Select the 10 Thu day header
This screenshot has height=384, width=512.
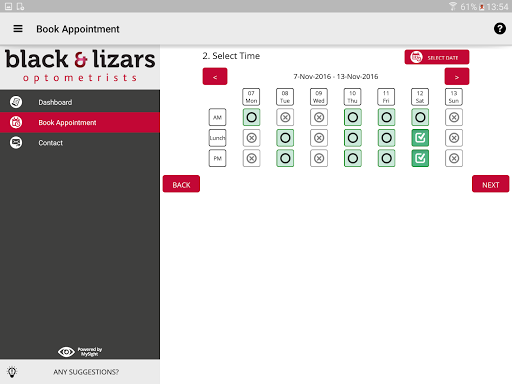click(353, 97)
